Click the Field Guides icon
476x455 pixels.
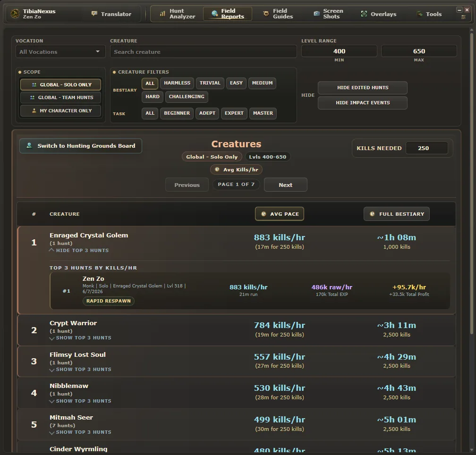(x=266, y=14)
